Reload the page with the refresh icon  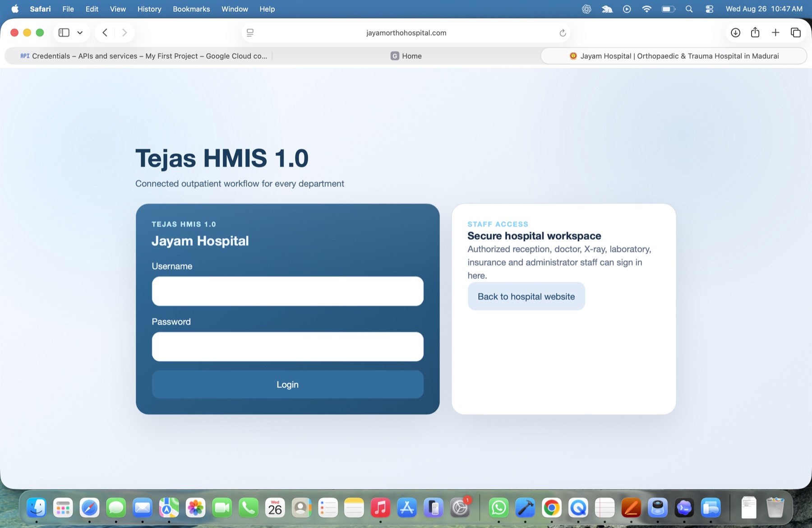(x=563, y=32)
